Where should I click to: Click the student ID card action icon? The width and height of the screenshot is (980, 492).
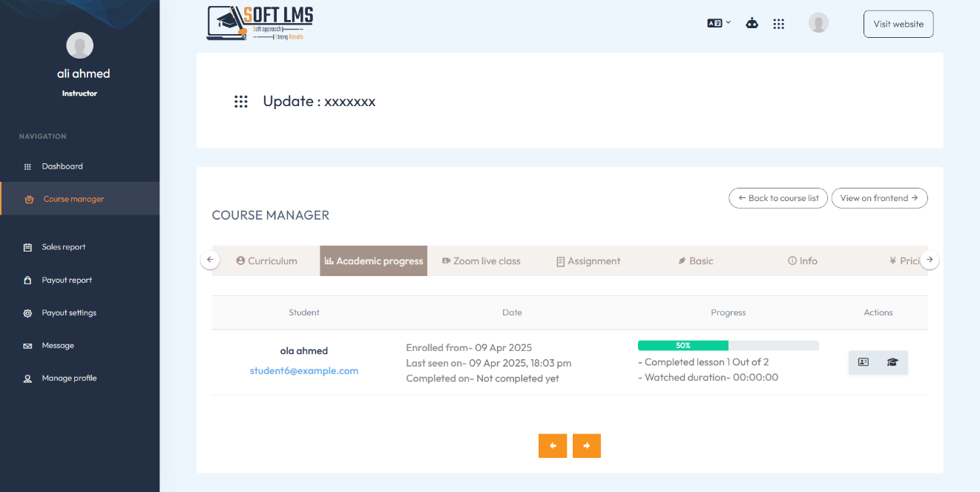pos(864,362)
